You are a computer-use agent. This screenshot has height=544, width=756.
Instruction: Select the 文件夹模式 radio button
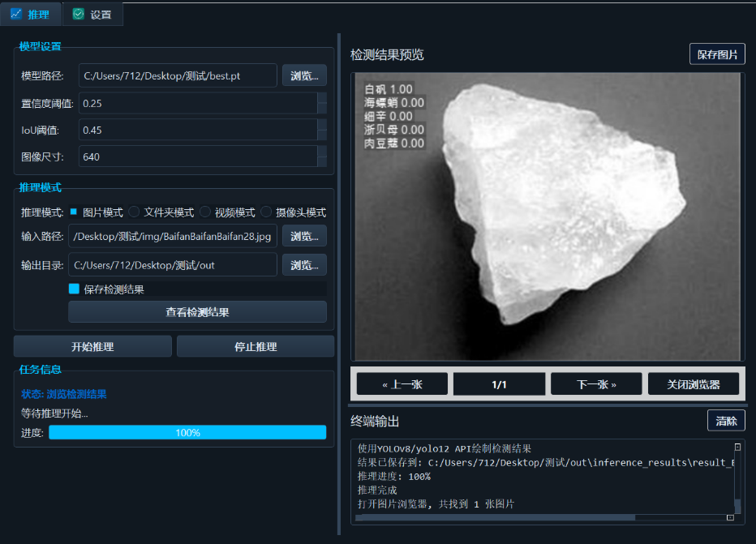tap(134, 212)
